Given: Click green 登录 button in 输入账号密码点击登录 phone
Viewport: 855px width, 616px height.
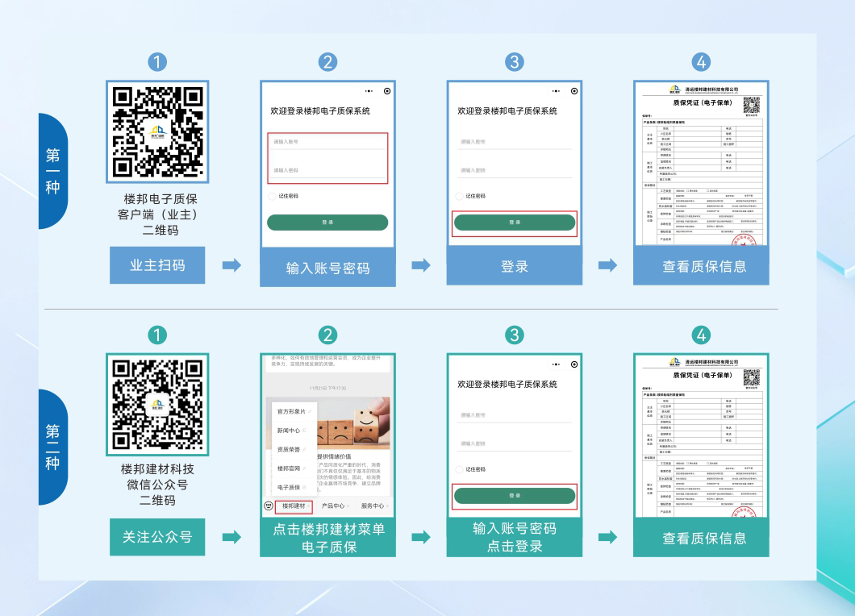Looking at the screenshot, I should click(x=515, y=496).
